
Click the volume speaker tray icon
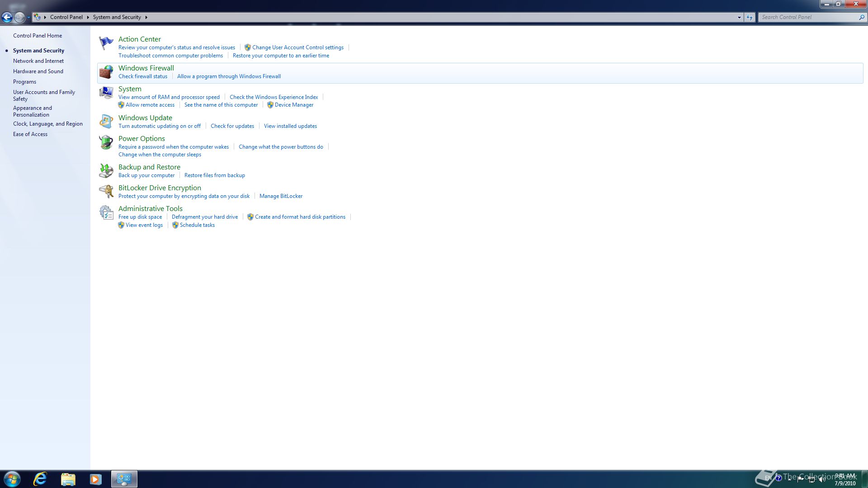822,479
